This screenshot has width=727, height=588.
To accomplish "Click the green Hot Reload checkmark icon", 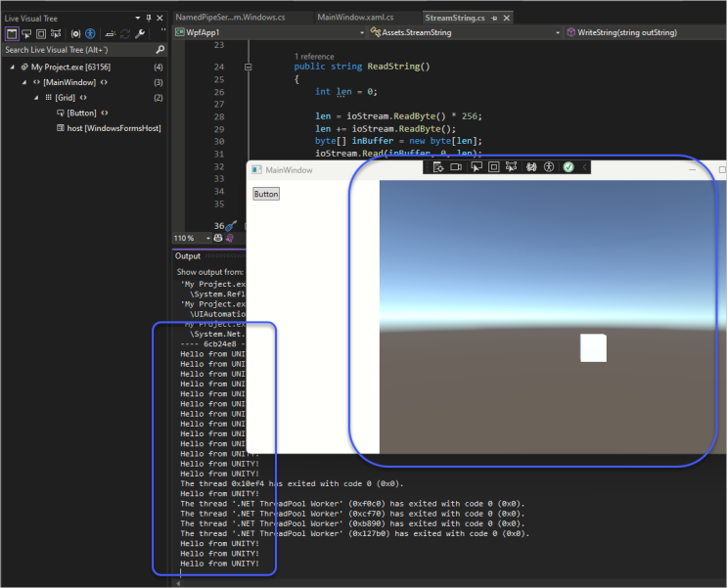I will coord(568,167).
